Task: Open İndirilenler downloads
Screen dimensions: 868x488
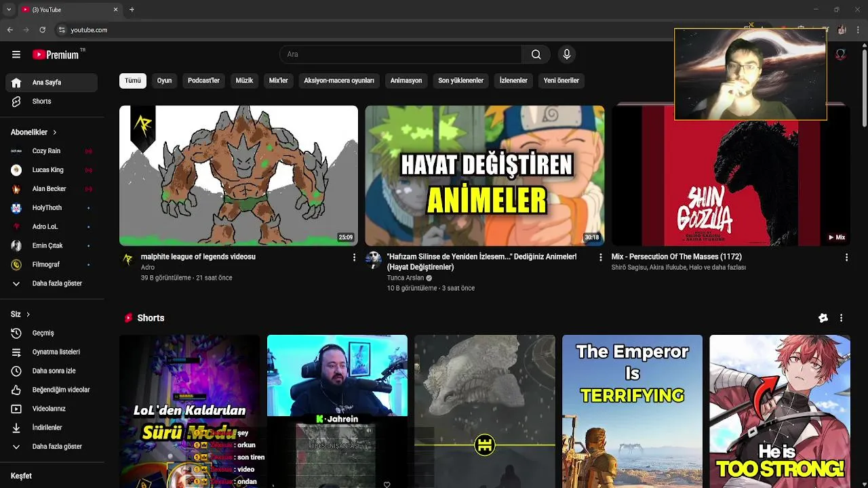Action: (x=52, y=428)
